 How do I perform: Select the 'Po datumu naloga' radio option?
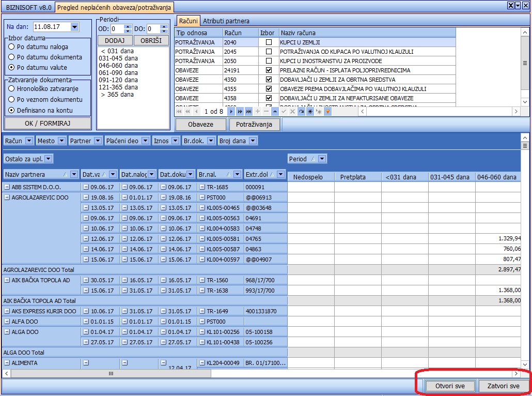coord(11,47)
